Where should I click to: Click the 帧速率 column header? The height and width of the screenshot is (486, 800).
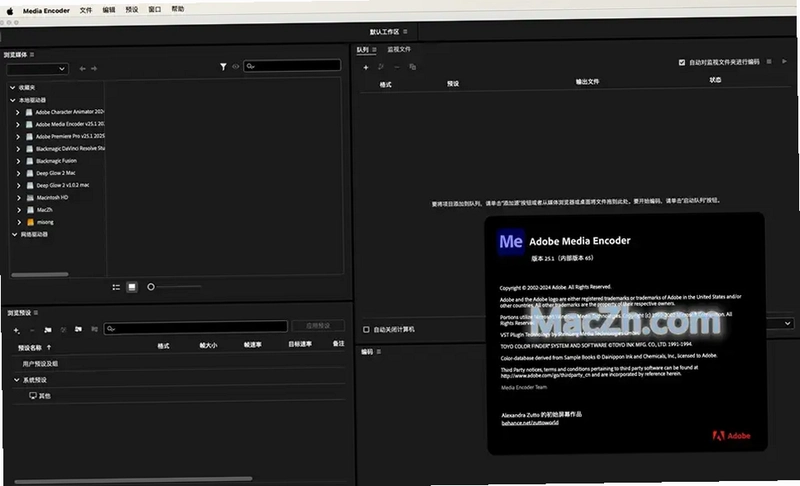[253, 345]
